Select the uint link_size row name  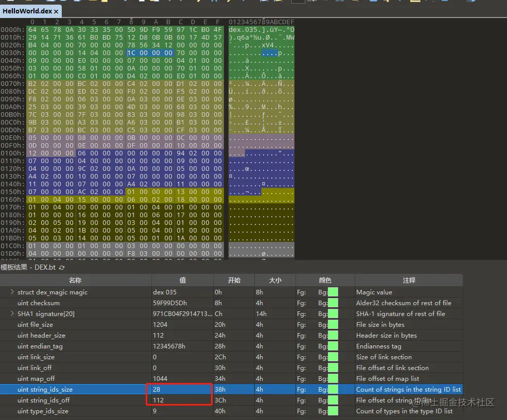tap(36, 357)
